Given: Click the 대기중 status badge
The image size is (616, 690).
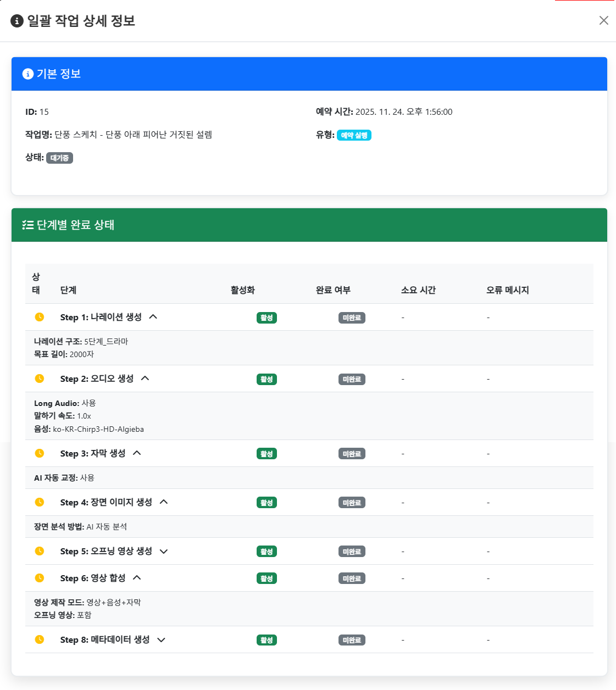Looking at the screenshot, I should coord(59,158).
